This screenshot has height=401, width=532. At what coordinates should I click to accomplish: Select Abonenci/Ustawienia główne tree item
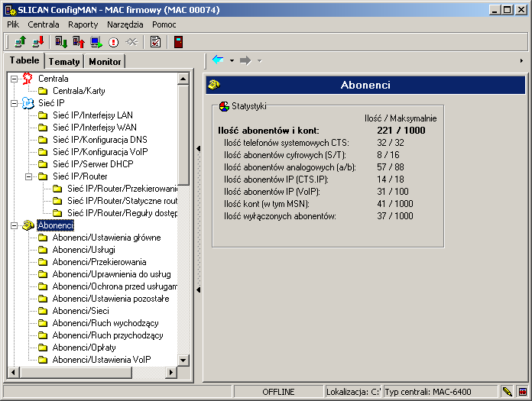click(106, 238)
